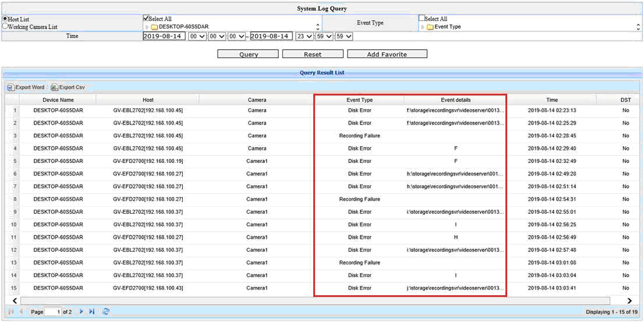Sort by Host column header
Viewport: 644px width, 322px height.
coord(148,100)
